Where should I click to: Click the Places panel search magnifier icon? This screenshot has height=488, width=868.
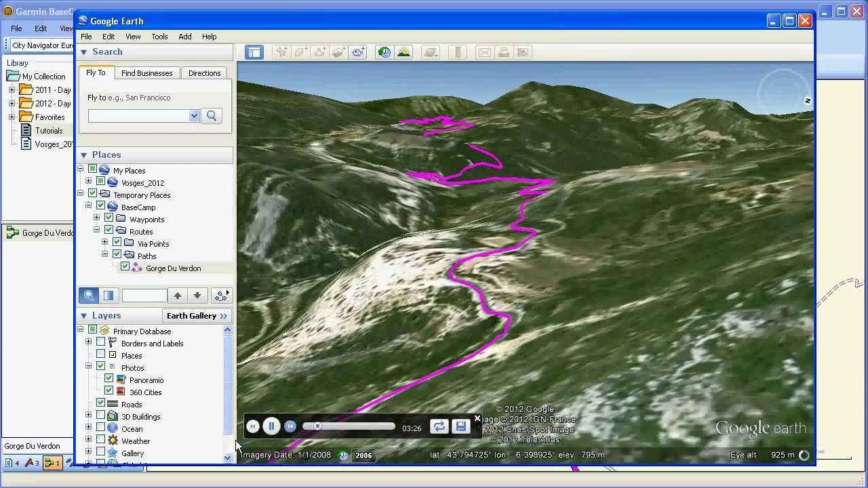[x=89, y=296]
